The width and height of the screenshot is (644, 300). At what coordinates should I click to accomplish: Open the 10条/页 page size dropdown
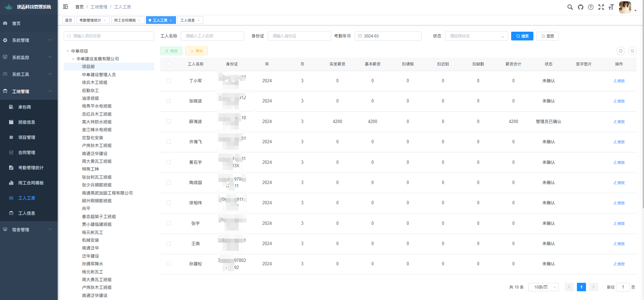[x=544, y=287]
